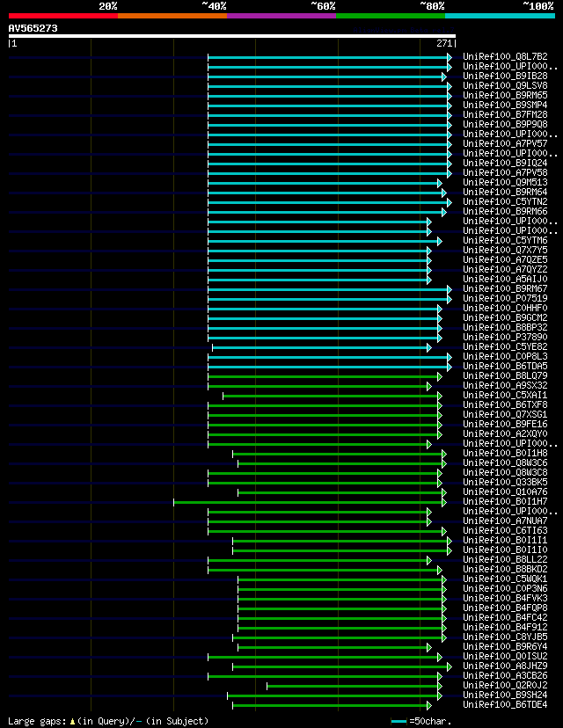Screen dimensions: 563x728
Task: Open hit UniRef100_Q8L7B2
Action: [506, 56]
